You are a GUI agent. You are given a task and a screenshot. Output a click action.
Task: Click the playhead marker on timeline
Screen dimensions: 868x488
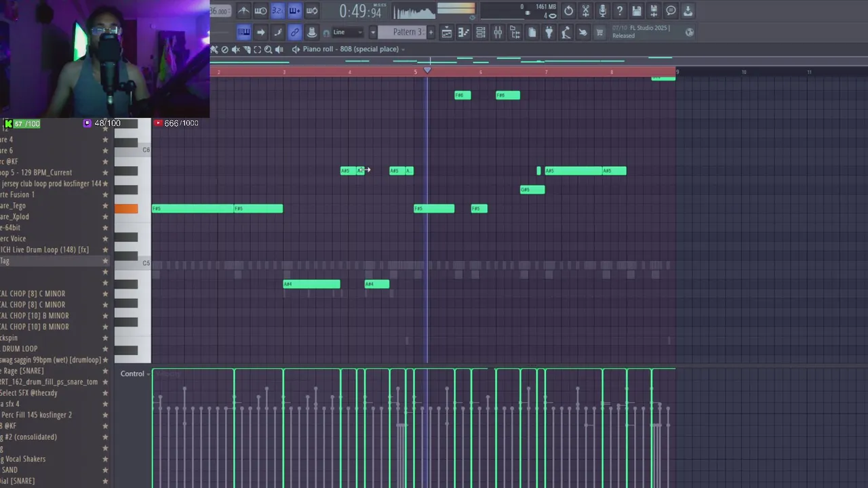pos(427,70)
